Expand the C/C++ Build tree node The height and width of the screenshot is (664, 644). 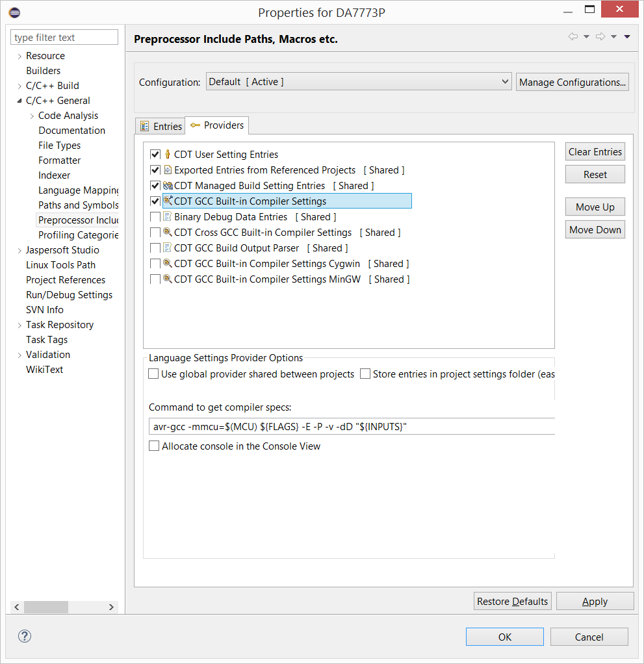(x=19, y=86)
